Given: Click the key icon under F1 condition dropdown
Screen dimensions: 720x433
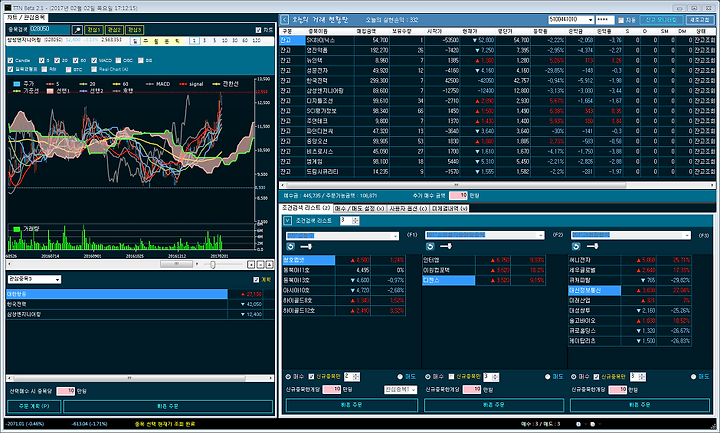Looking at the screenshot, I should click(x=306, y=247).
